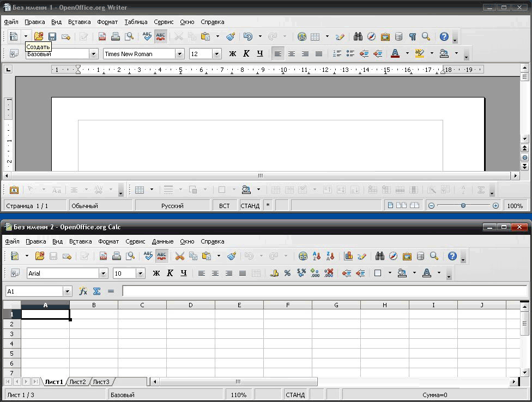532x402 pixels.
Task: Click Sort Ascending icon in Calc
Action: (317, 256)
